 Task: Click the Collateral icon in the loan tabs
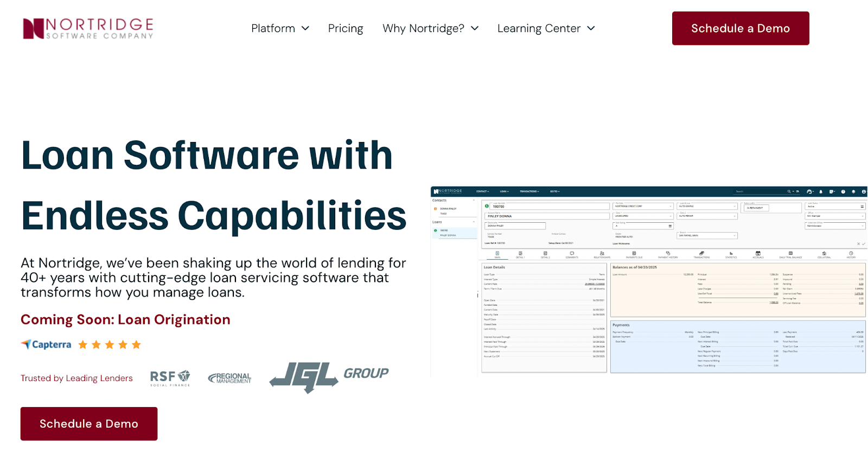824,254
